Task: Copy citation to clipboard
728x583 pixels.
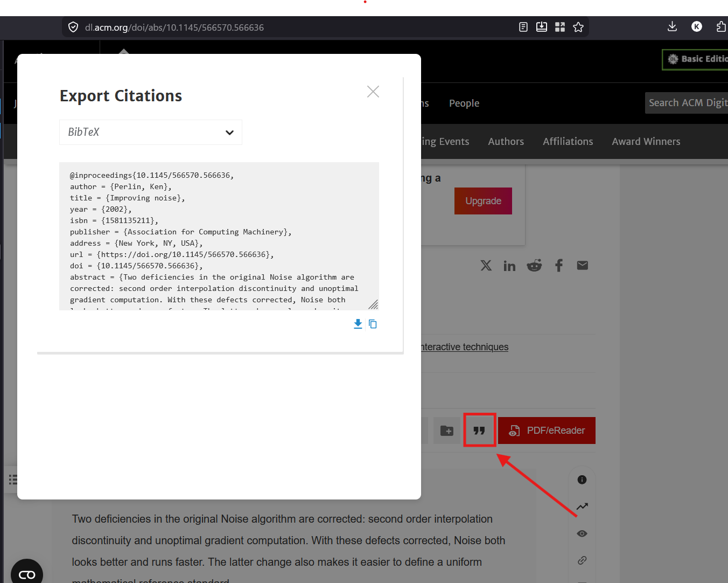Action: click(x=373, y=324)
